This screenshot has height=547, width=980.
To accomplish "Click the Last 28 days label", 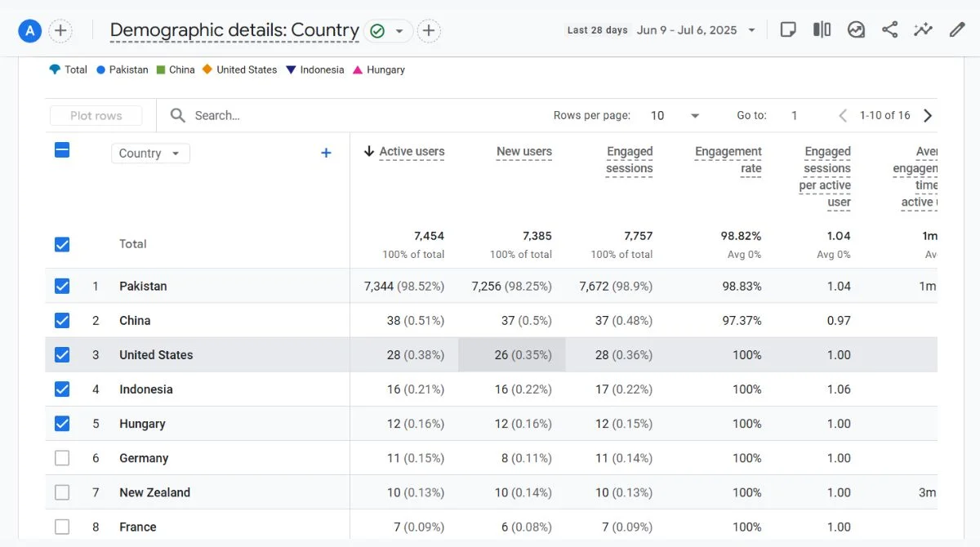I will coord(598,30).
